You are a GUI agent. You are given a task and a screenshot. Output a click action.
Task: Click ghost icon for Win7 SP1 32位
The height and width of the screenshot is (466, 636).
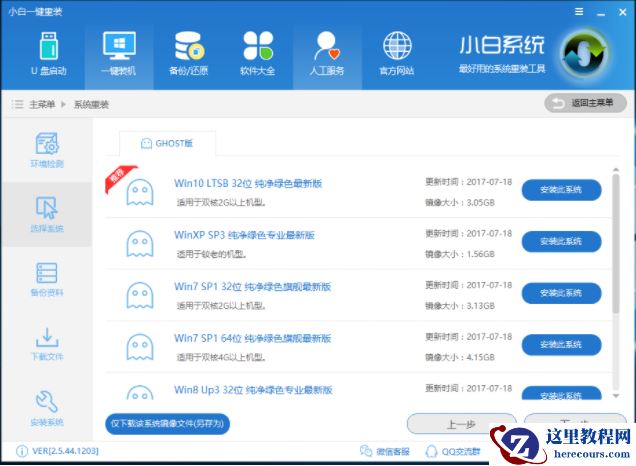pos(140,295)
